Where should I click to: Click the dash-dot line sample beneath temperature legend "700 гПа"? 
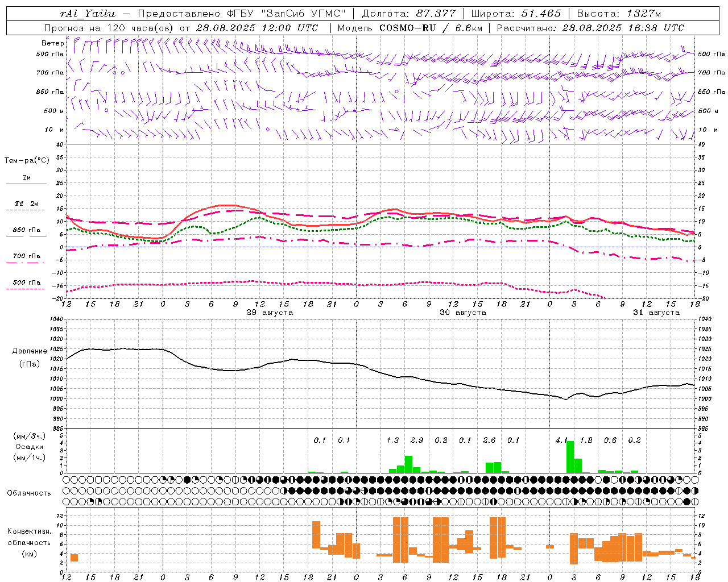click(x=26, y=263)
